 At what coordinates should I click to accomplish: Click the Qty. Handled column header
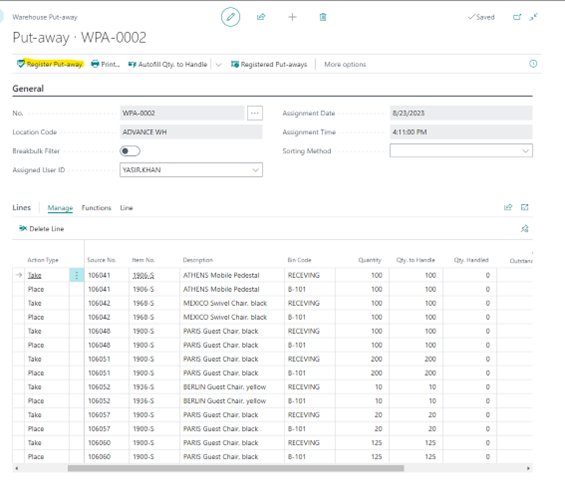pyautogui.click(x=471, y=260)
